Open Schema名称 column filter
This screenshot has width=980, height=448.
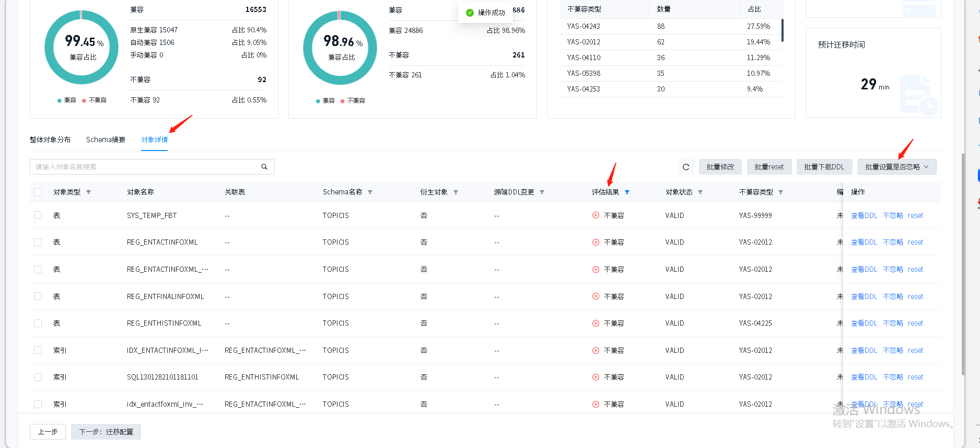point(370,192)
